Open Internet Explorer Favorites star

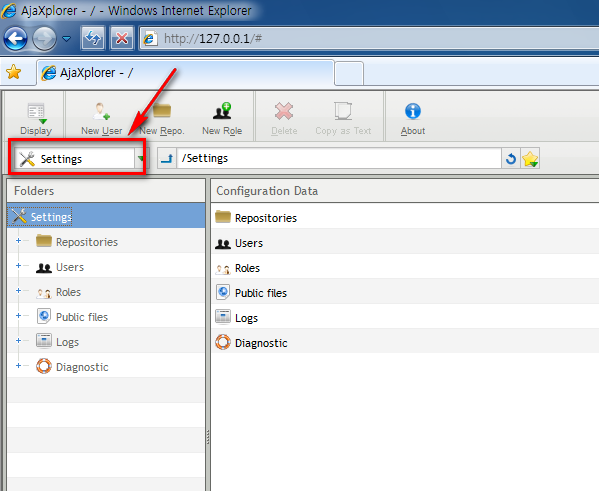pos(14,72)
